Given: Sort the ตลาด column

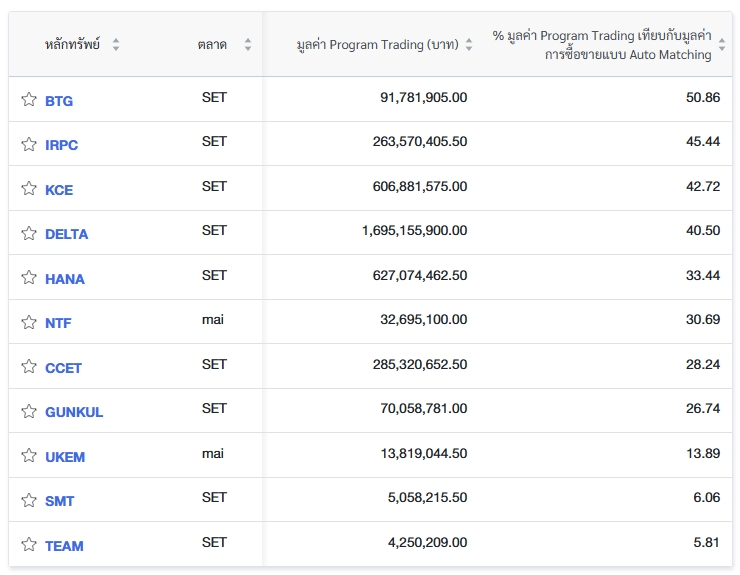Looking at the screenshot, I should (248, 45).
